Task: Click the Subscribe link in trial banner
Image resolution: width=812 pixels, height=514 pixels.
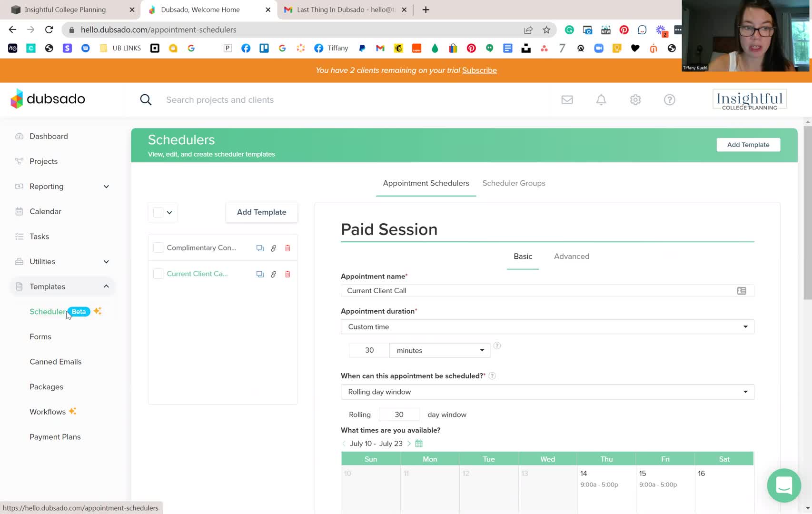Action: 479,70
